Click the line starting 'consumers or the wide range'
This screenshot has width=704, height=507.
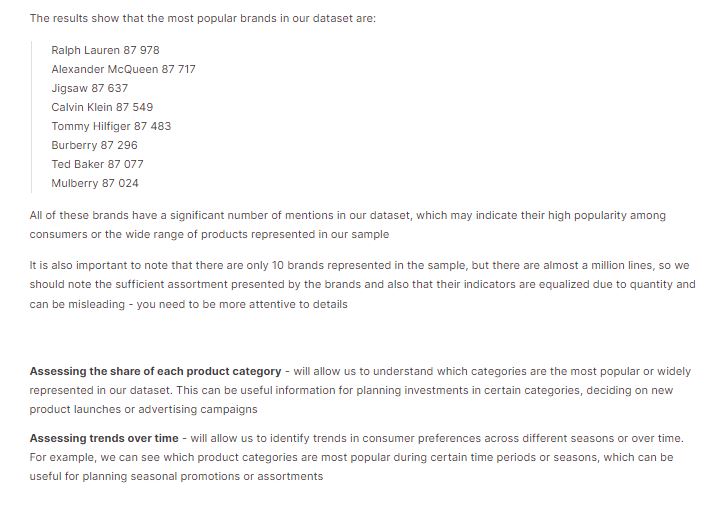pos(209,234)
